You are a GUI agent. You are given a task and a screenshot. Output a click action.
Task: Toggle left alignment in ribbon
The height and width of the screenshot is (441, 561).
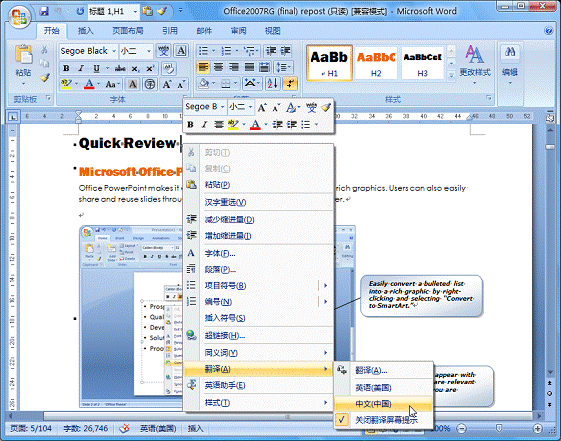[x=203, y=67]
